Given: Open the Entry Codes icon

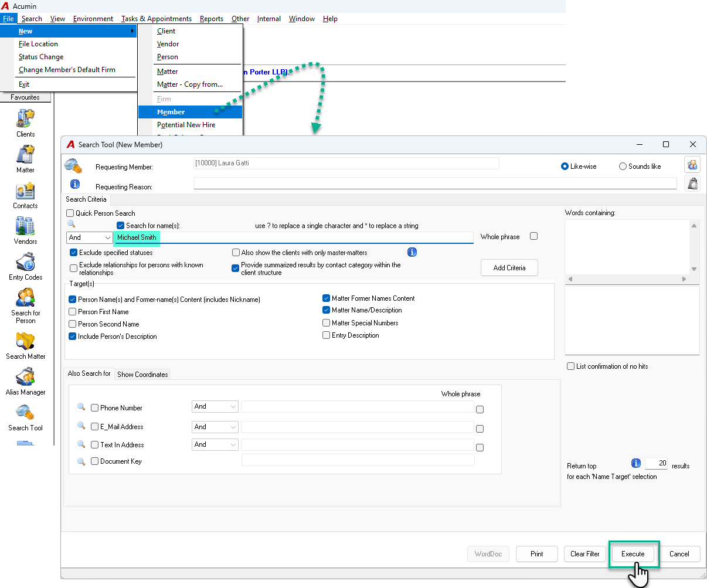Looking at the screenshot, I should click(x=26, y=262).
